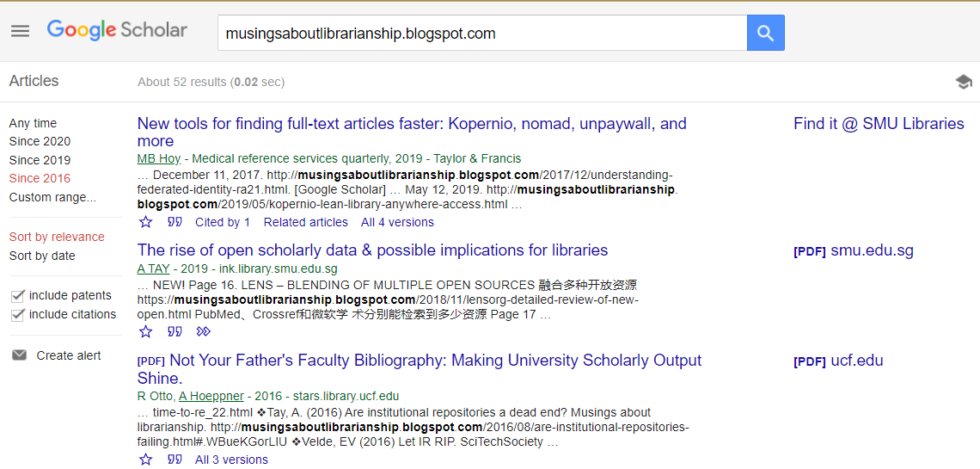Open the New tools for finding full-text articles title
The width and height of the screenshot is (980, 469).
click(x=412, y=132)
